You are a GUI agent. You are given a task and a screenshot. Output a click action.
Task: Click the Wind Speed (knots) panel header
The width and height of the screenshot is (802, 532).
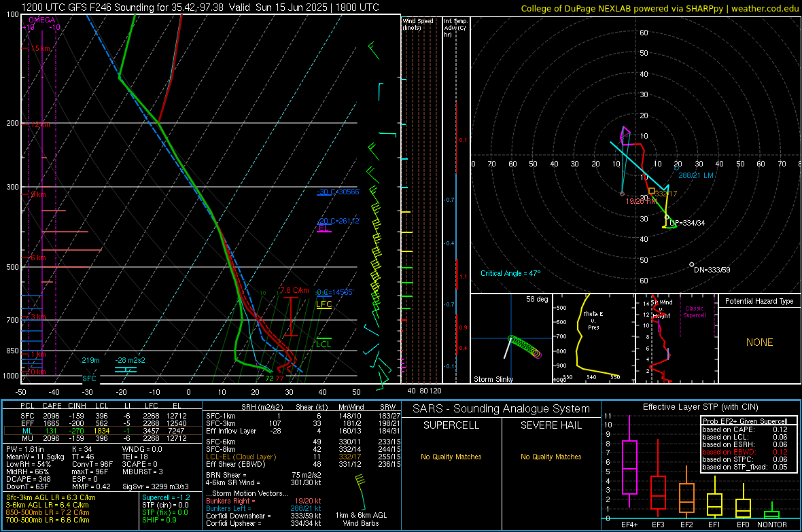point(418,24)
